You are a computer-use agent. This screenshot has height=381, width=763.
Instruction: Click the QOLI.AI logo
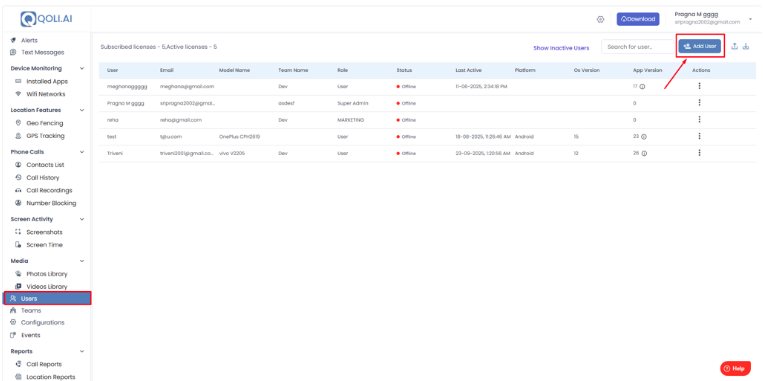46,19
